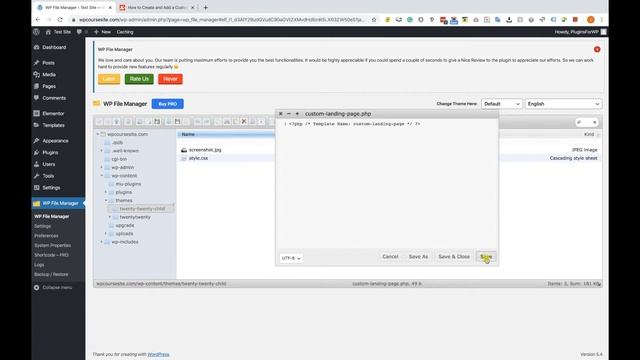Open Preferences submenu item

[46, 236]
